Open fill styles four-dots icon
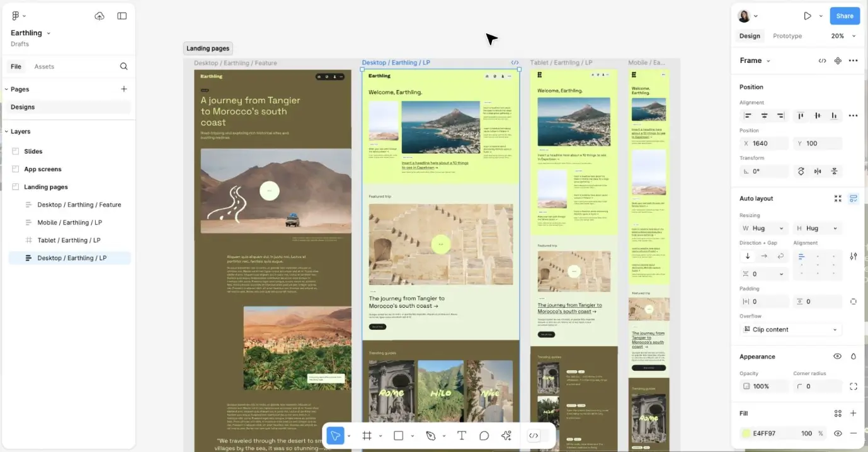 coord(838,414)
